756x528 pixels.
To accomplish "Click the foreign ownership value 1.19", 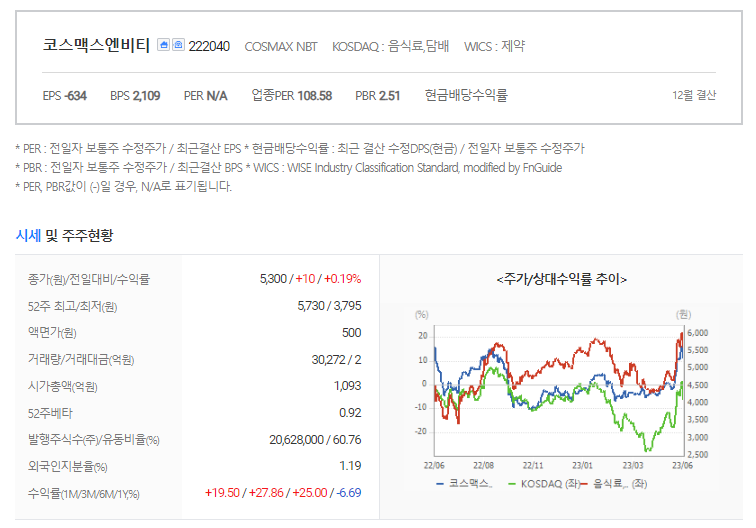I will 350,466.
